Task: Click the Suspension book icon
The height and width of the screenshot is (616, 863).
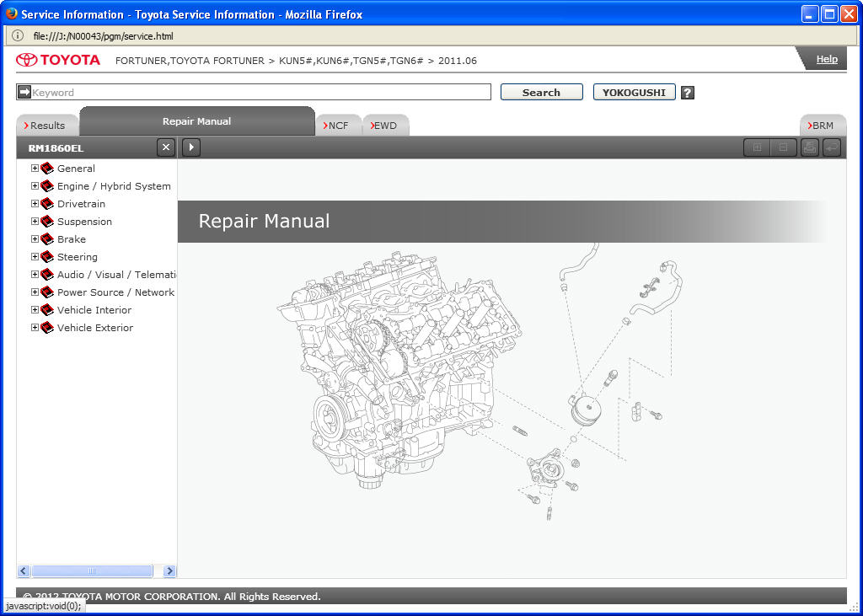Action: (x=47, y=222)
